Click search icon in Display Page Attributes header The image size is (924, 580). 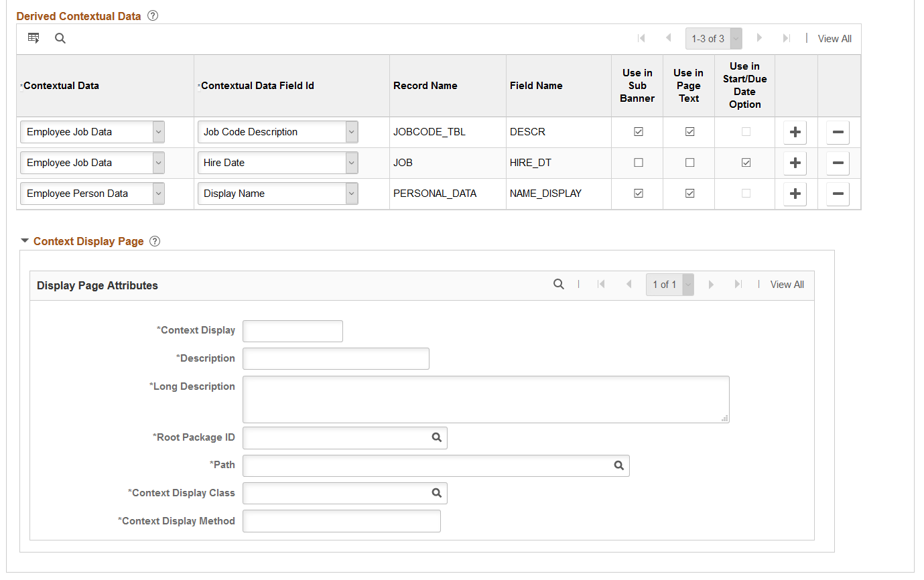pyautogui.click(x=559, y=284)
